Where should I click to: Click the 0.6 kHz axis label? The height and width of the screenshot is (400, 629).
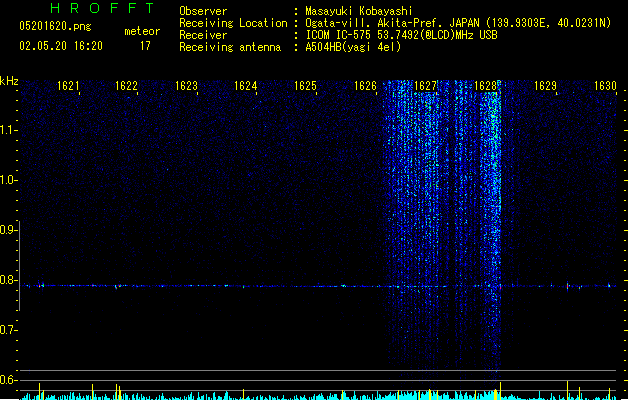coord(8,380)
